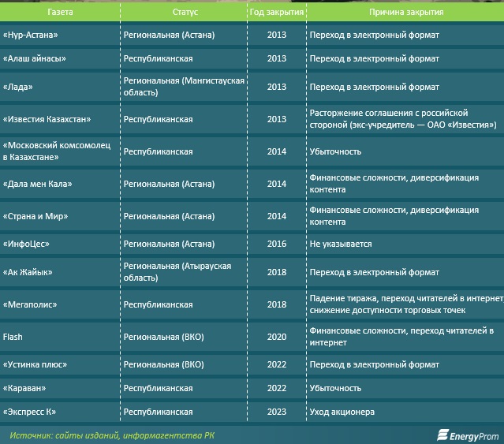Click the «Статус» column header
Viewport: 504px width, 444px height.
pos(185,12)
